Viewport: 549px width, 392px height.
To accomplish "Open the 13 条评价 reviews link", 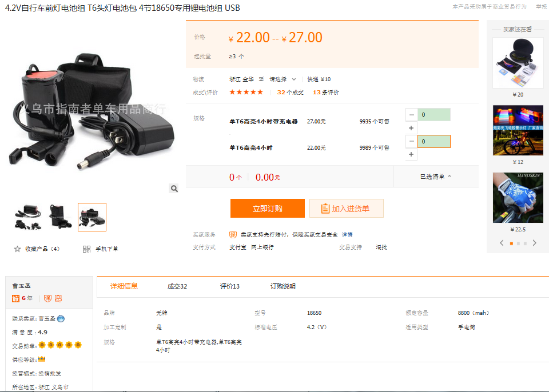I will click(325, 92).
